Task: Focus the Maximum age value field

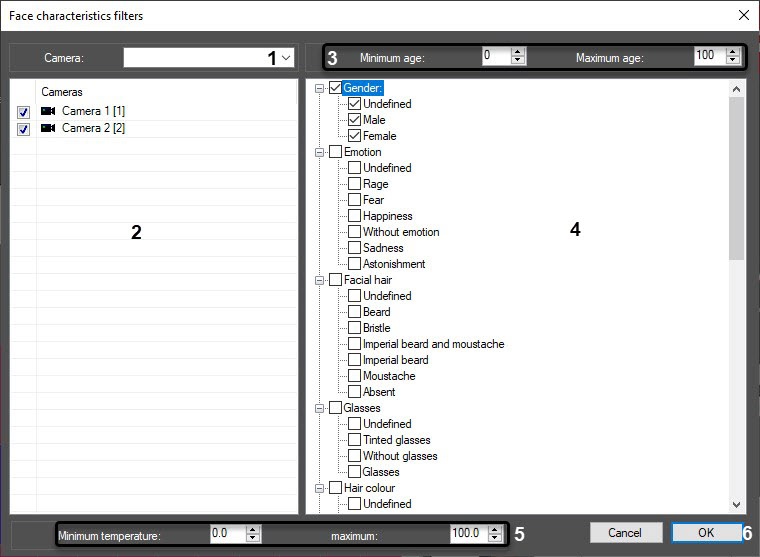Action: (710, 56)
